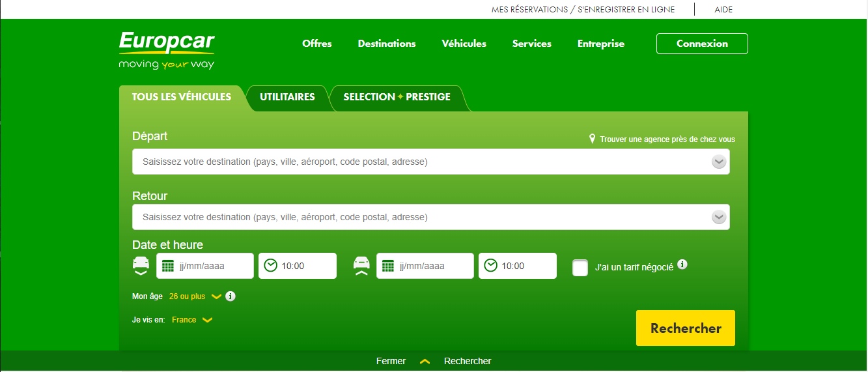Open Mes réservations / S'enregistrer en ligne

[583, 10]
